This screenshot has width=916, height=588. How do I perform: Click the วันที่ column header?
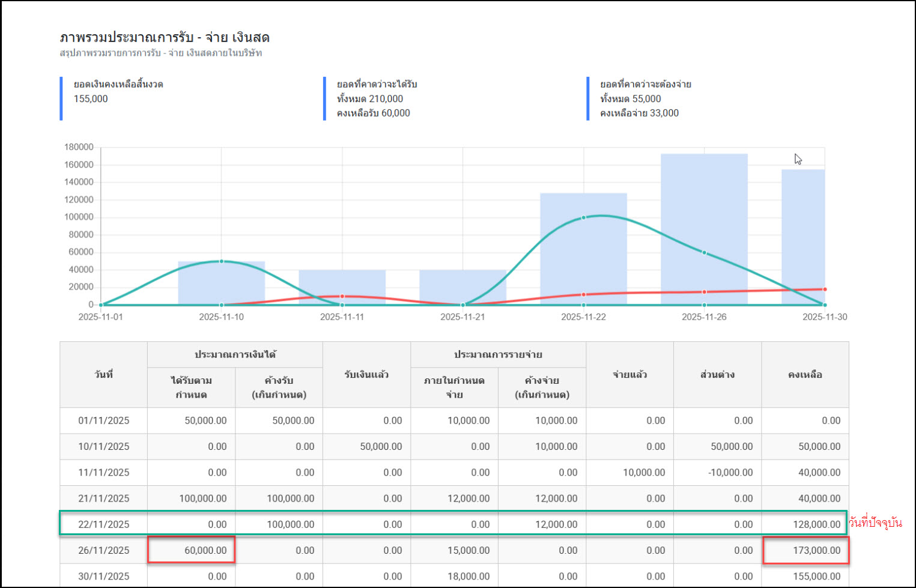click(103, 375)
